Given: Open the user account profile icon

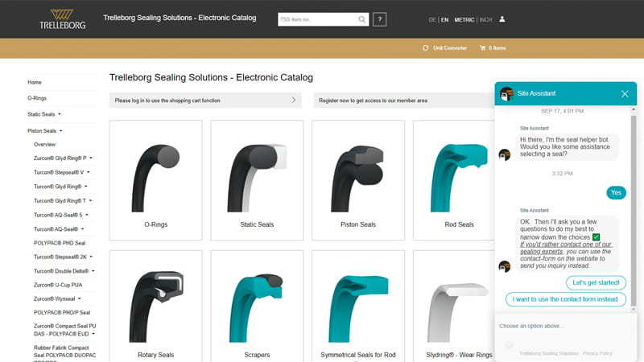Looking at the screenshot, I should pos(502,19).
